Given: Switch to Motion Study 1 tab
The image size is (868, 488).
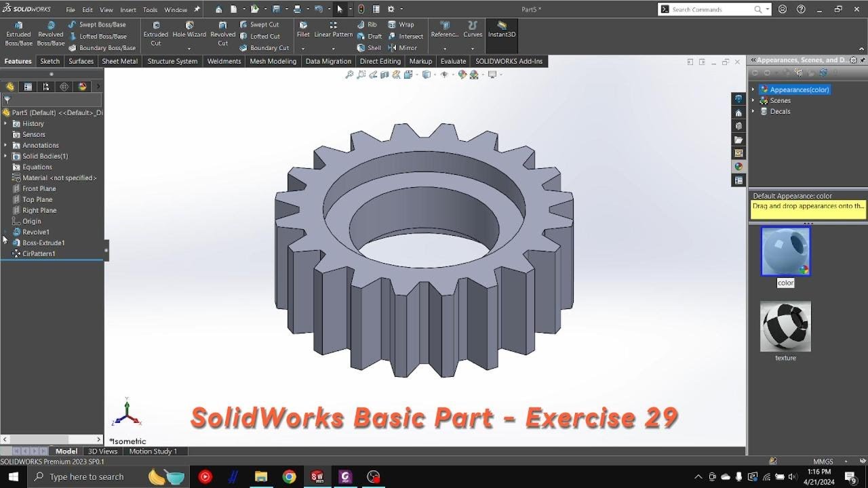Looking at the screenshot, I should click(153, 451).
